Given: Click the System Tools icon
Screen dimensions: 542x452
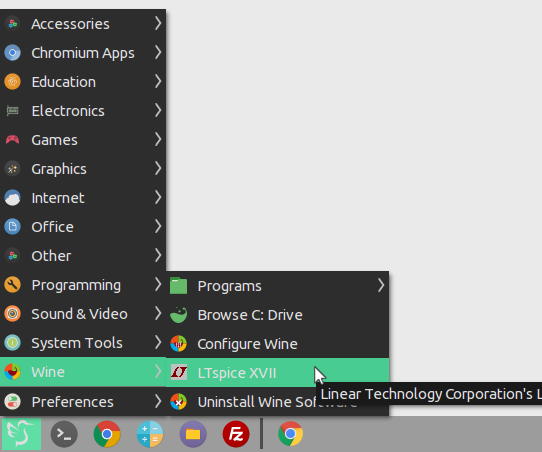Looking at the screenshot, I should pyautogui.click(x=13, y=343).
